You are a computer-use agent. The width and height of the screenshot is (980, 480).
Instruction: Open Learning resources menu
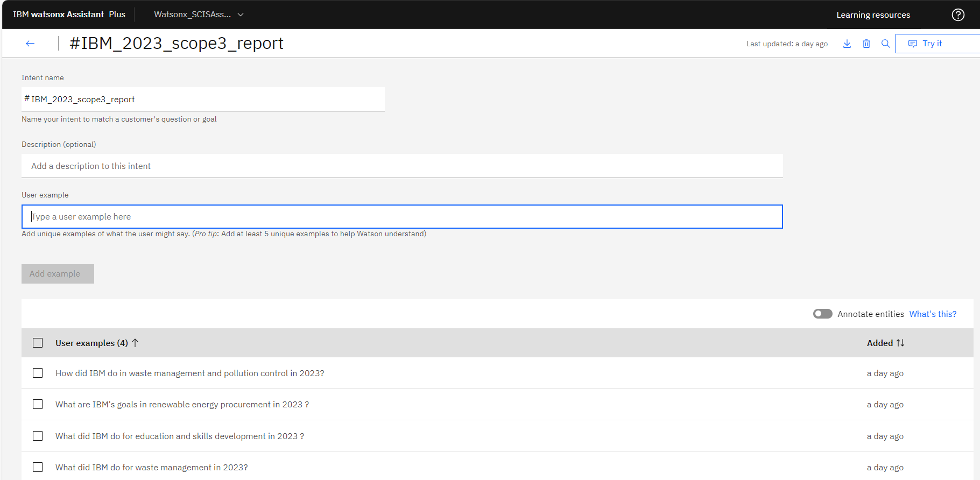click(873, 15)
